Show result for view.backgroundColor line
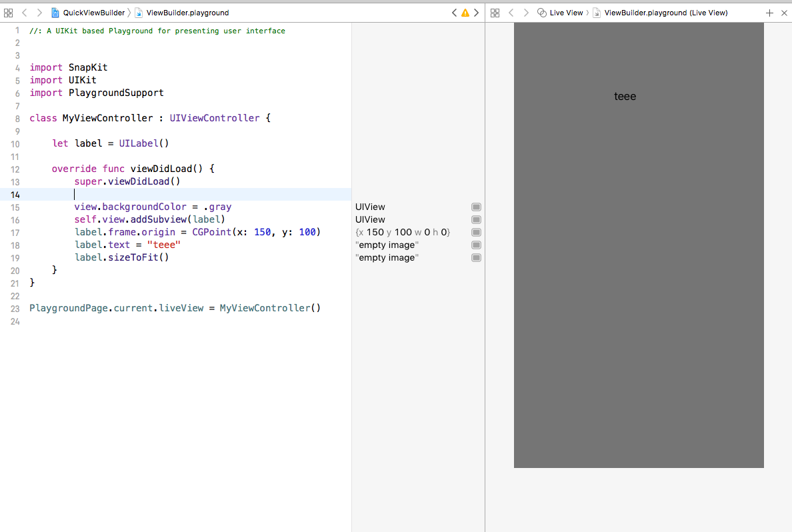Image resolution: width=792 pixels, height=532 pixels. pos(476,207)
